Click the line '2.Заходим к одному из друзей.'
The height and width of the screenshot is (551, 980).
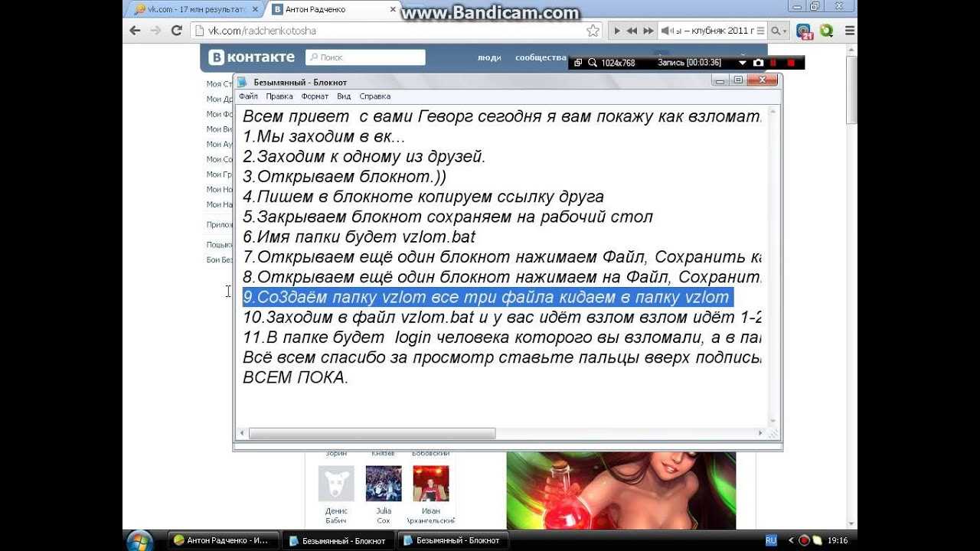click(x=364, y=157)
